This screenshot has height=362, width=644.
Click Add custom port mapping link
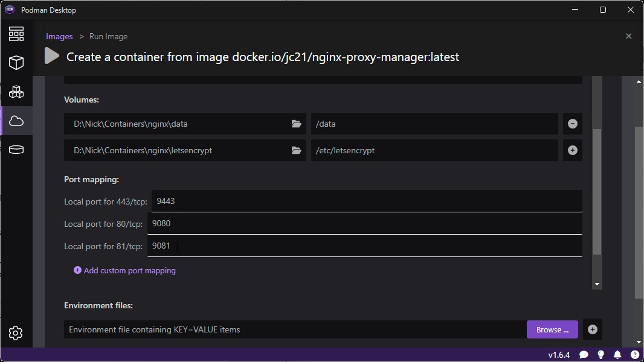(x=124, y=270)
